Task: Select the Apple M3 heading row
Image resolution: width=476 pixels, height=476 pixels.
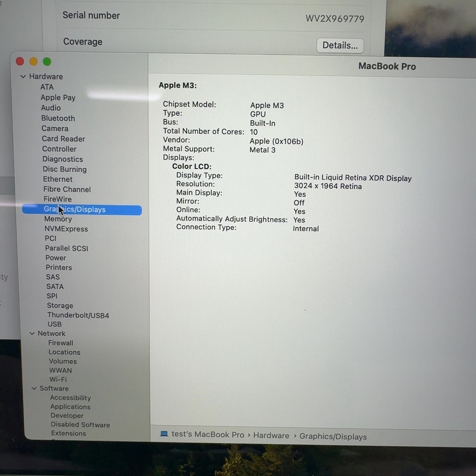Action: pos(178,85)
